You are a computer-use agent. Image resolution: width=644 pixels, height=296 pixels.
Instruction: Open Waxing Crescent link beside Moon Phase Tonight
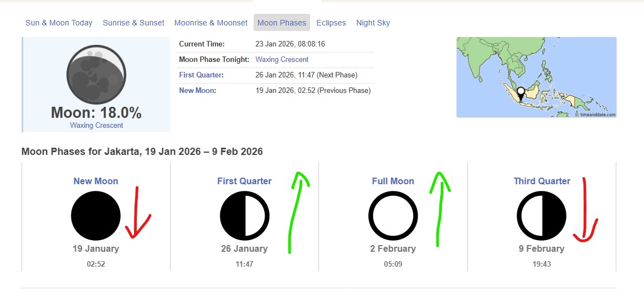click(x=282, y=59)
